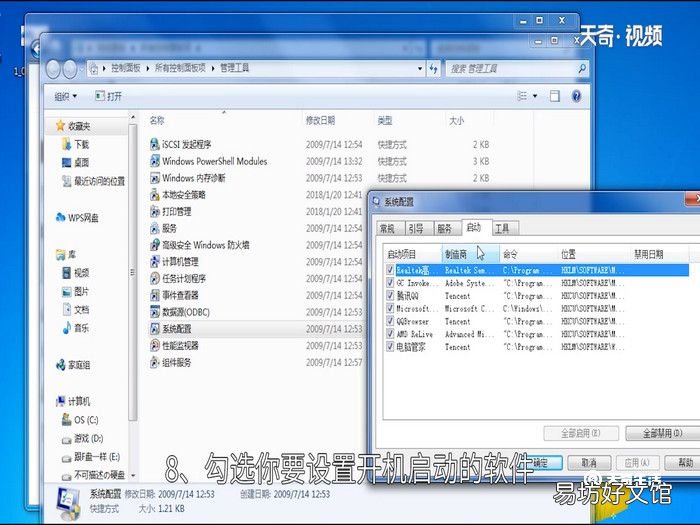
Task: Open 最近访问的位置 in sidebar
Action: 94,181
